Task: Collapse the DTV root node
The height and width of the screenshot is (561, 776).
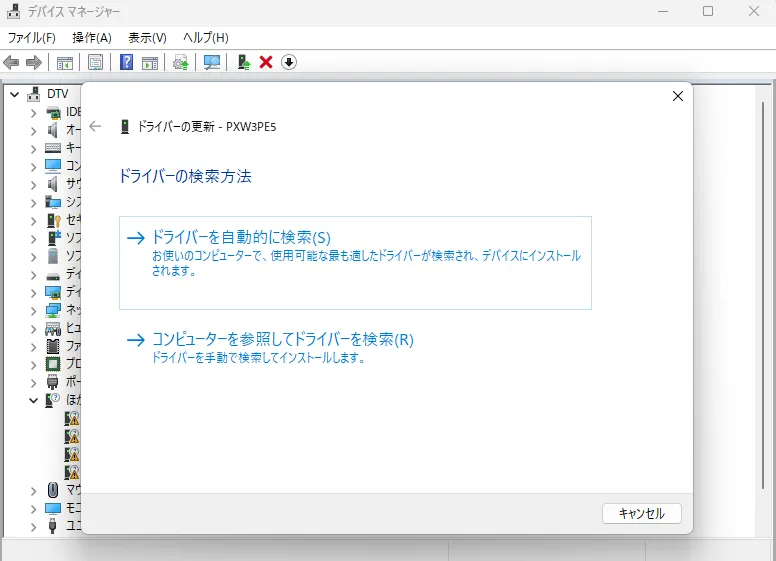Action: click(14, 94)
